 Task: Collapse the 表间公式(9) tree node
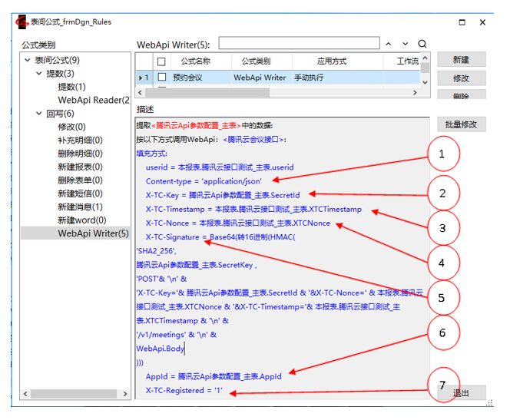click(28, 60)
